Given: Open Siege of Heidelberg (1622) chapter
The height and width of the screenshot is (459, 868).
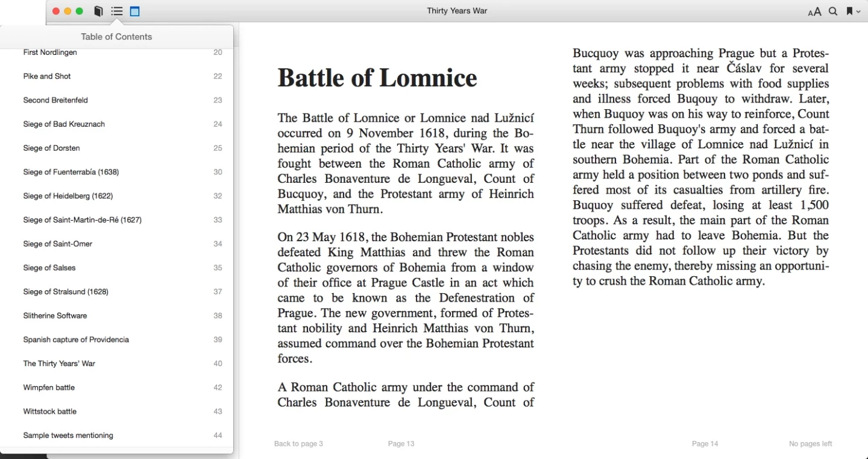Looking at the screenshot, I should point(68,196).
